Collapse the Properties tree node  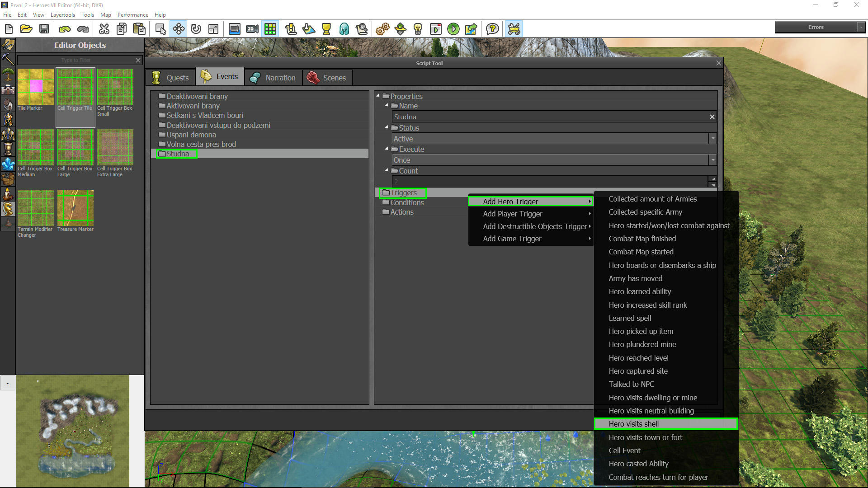(x=378, y=95)
